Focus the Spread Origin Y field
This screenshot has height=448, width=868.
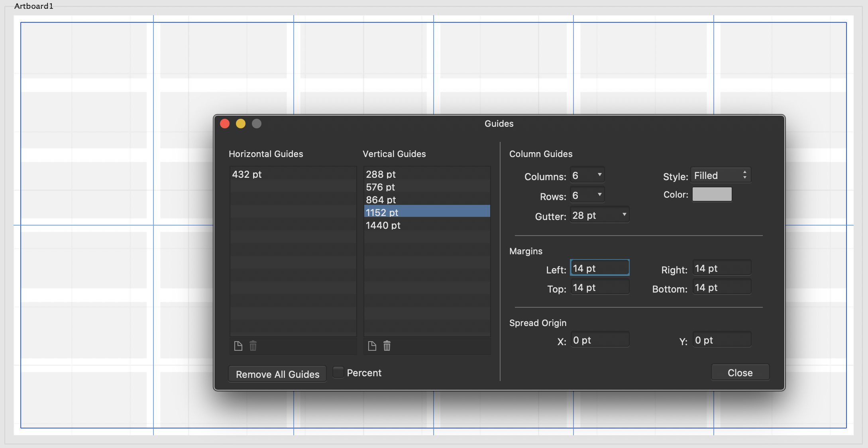[722, 340]
